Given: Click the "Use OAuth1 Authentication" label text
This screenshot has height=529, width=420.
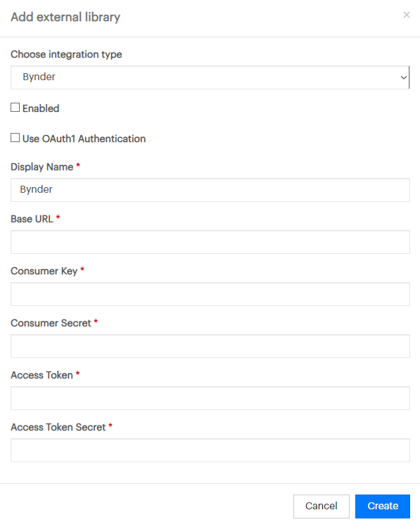Looking at the screenshot, I should (x=84, y=139).
